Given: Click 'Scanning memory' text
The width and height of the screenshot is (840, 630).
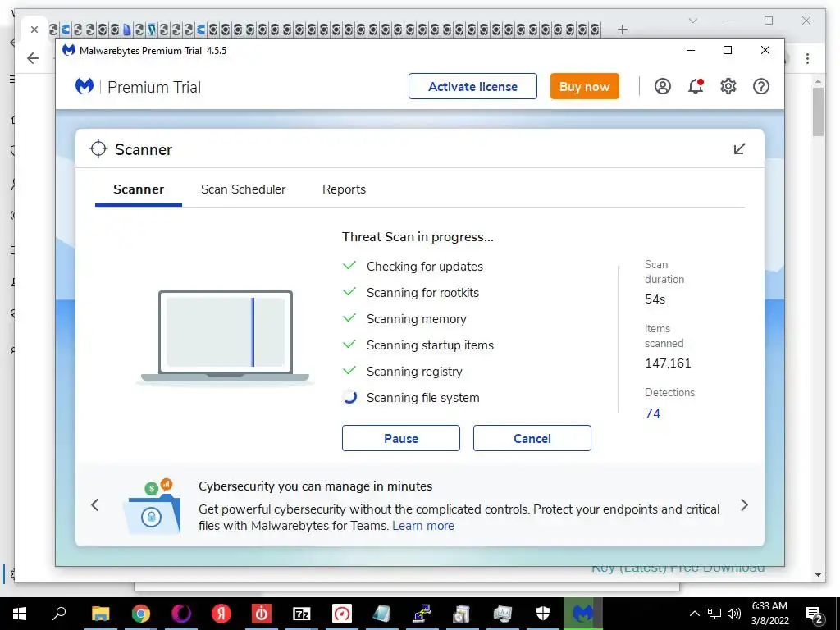Looking at the screenshot, I should coord(416,319).
